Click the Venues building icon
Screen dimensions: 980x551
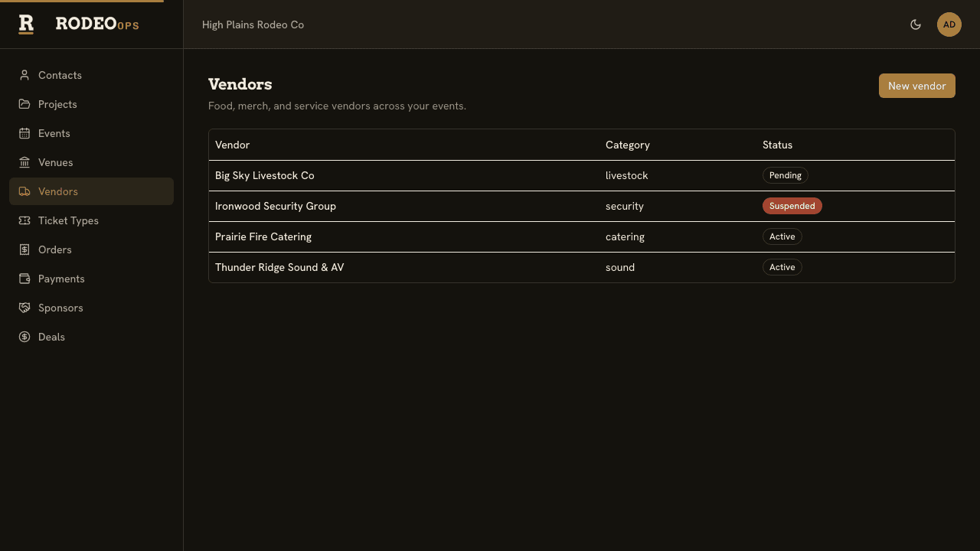coord(24,162)
